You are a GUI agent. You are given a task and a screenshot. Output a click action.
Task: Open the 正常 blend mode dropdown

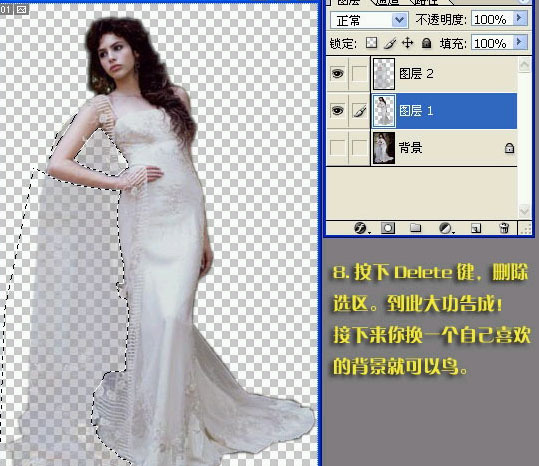[x=369, y=20]
